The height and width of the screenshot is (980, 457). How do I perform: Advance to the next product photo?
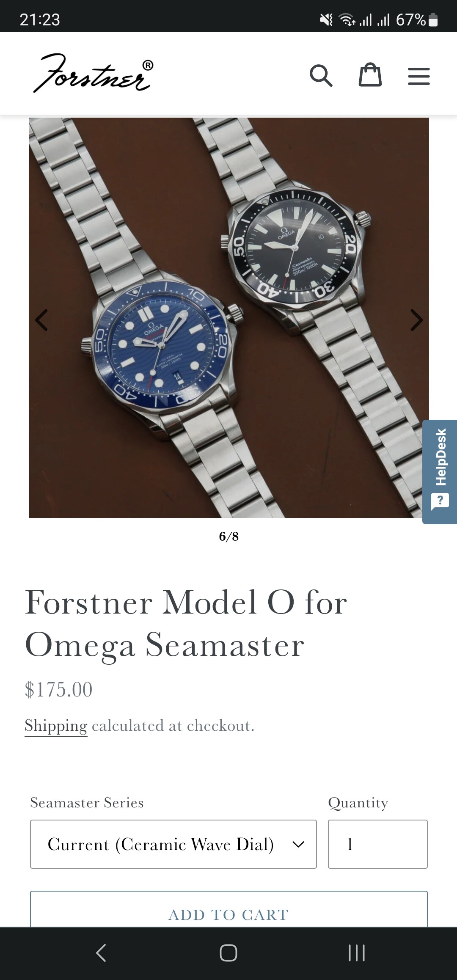pyautogui.click(x=416, y=320)
